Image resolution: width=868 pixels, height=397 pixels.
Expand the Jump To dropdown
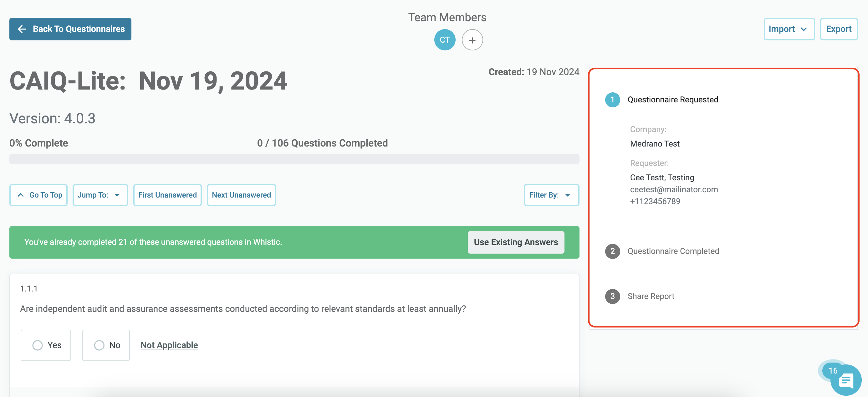coord(100,195)
